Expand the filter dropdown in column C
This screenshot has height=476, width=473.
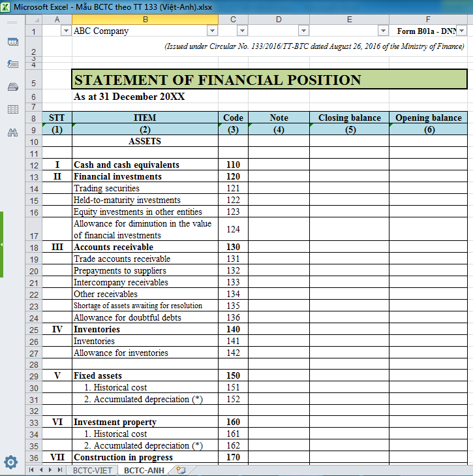tap(242, 31)
